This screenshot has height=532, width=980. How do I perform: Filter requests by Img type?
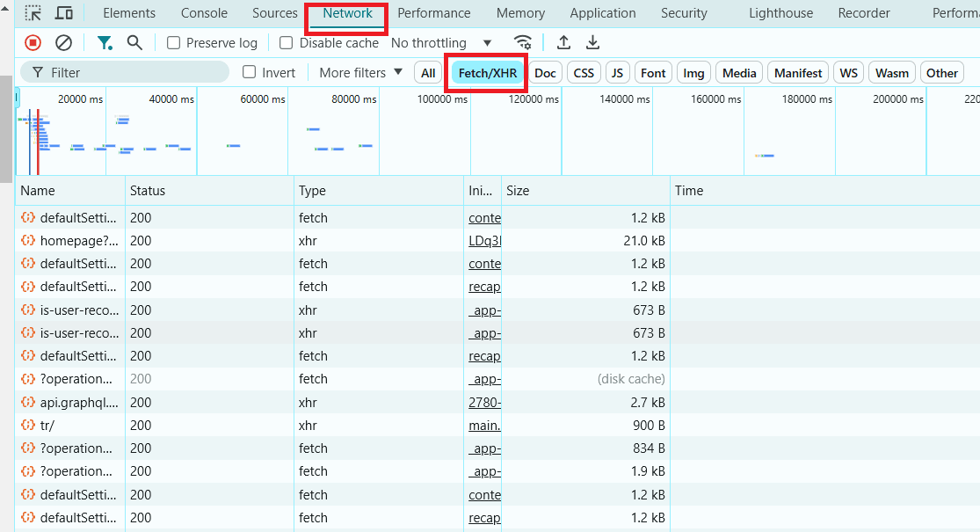[x=693, y=72]
